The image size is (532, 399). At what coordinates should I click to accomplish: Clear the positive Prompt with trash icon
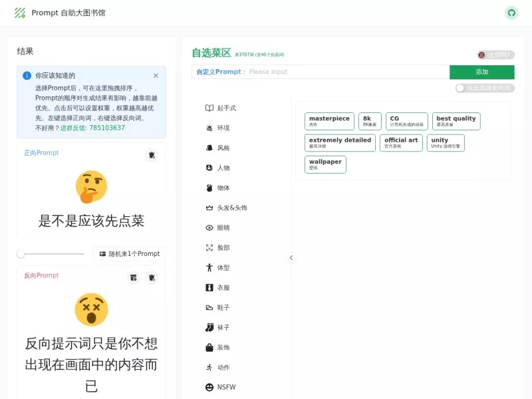pyautogui.click(x=152, y=155)
